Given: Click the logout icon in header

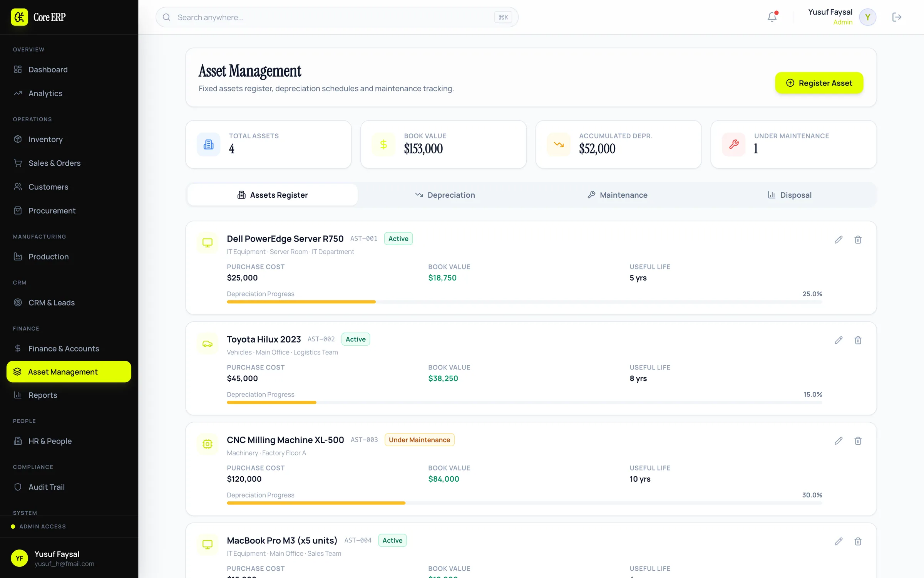Looking at the screenshot, I should (x=897, y=17).
